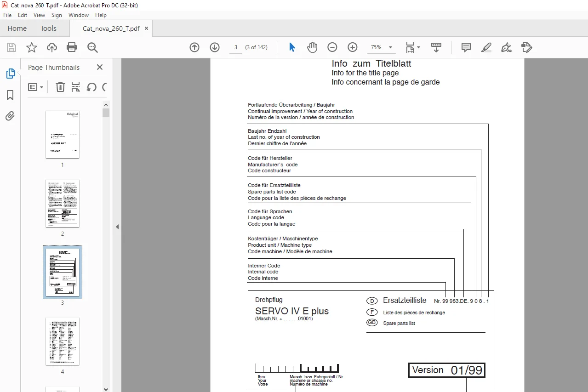Click 'Info zum Titelblatt' heading text
588x392 pixels.
coord(371,63)
